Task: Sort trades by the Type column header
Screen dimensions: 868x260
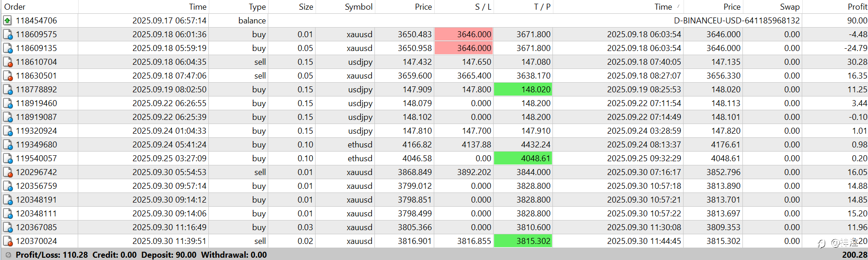Action: [257, 7]
